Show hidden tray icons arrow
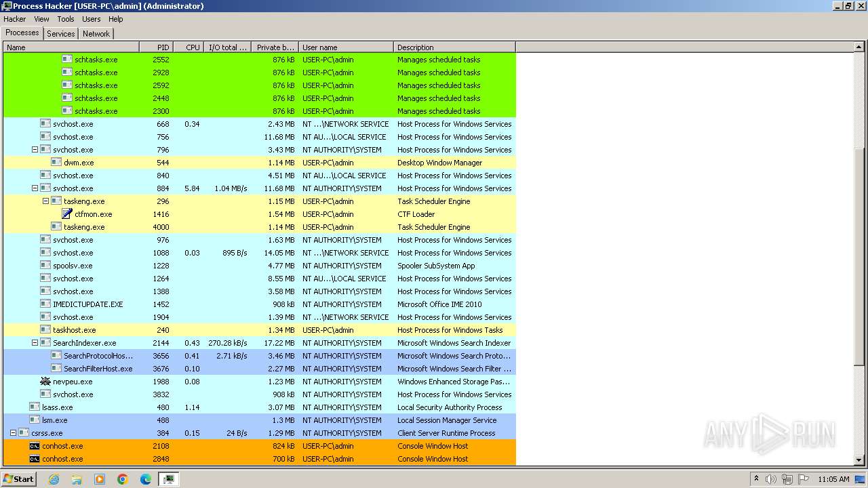 [756, 479]
